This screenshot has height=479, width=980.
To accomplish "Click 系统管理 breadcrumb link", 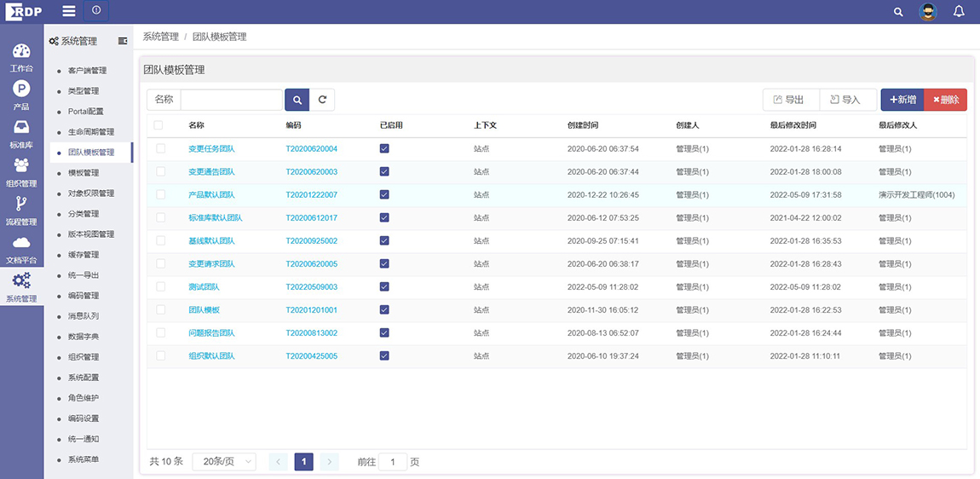I will point(160,37).
